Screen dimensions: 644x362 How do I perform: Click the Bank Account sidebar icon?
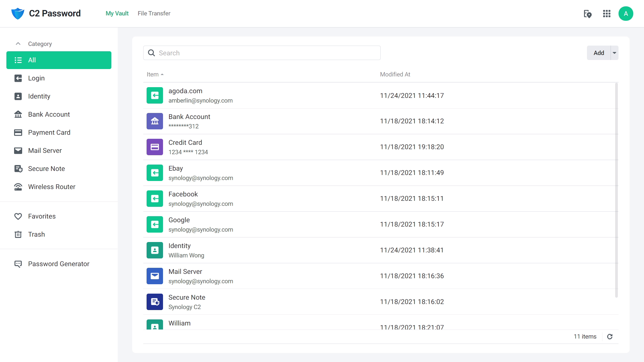coord(18,114)
